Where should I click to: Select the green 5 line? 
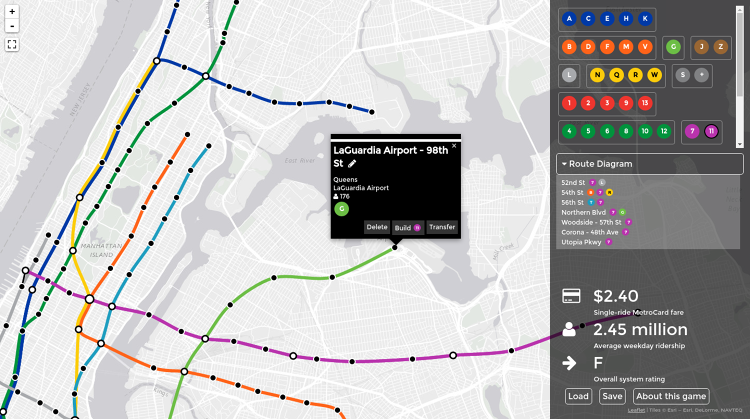(x=588, y=132)
